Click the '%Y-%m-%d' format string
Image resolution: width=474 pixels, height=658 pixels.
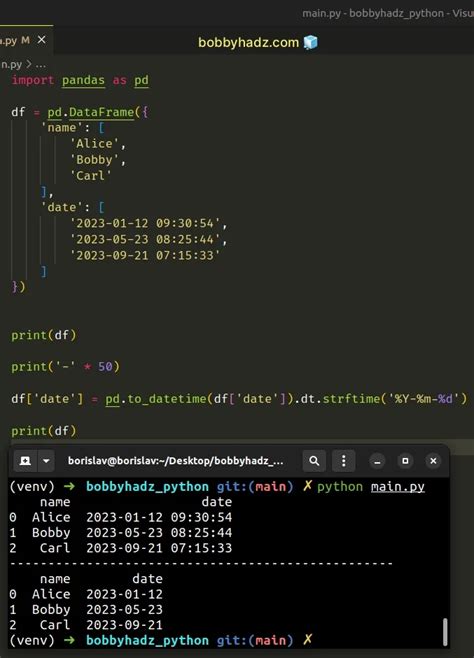coord(424,399)
